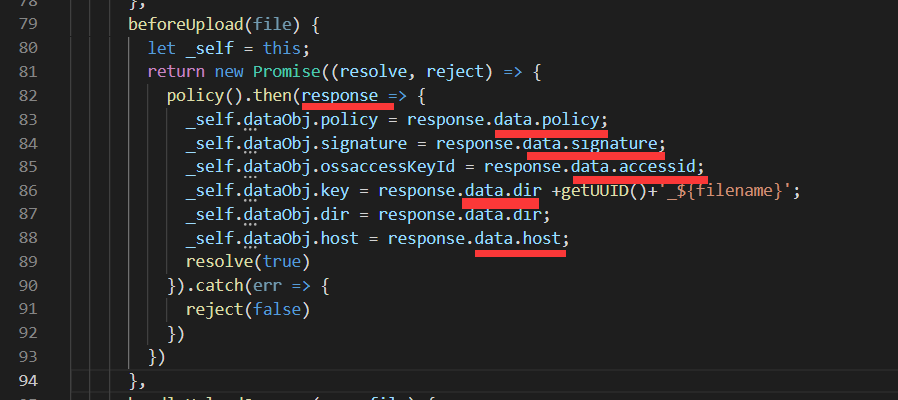The image size is (898, 400).
Task: Click line number 91 in the gutter
Action: point(28,309)
